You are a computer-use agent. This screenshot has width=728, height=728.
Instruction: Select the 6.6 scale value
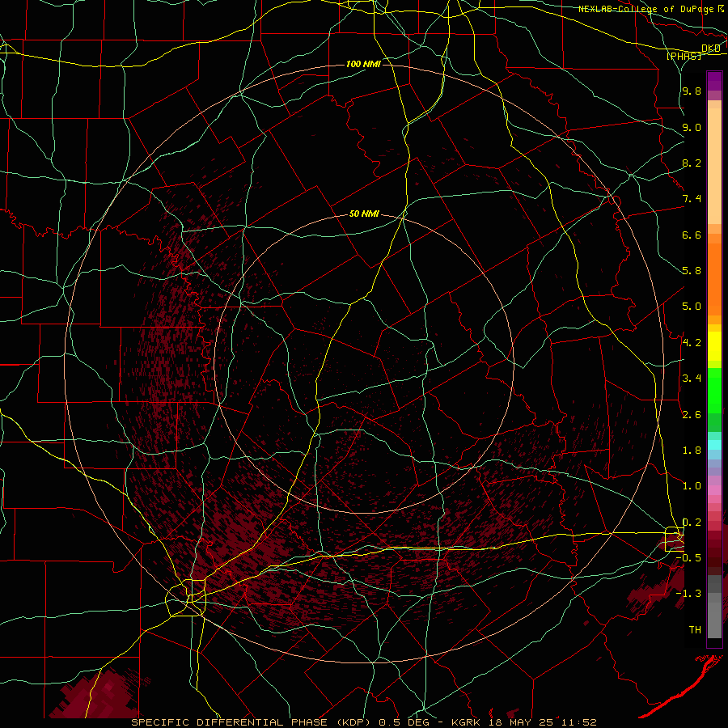tap(692, 235)
